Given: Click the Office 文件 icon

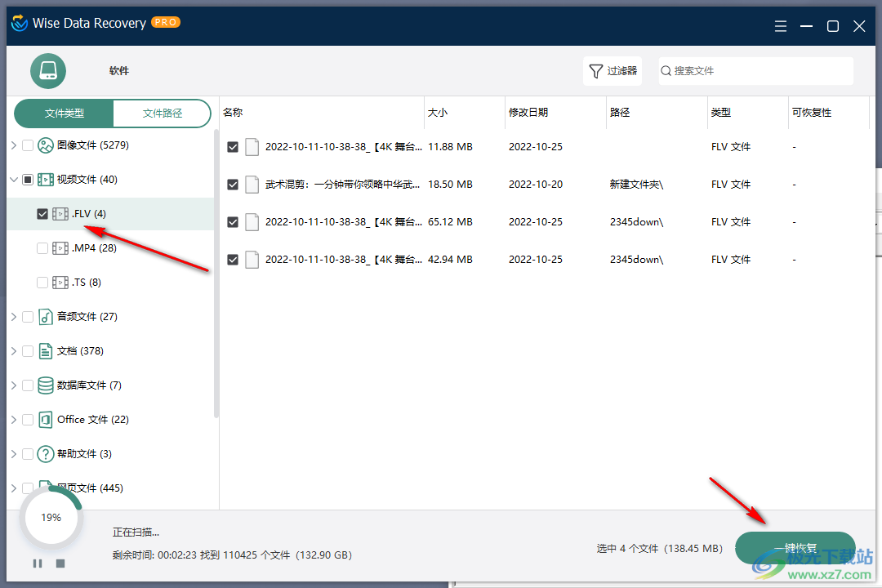Looking at the screenshot, I should (x=46, y=420).
